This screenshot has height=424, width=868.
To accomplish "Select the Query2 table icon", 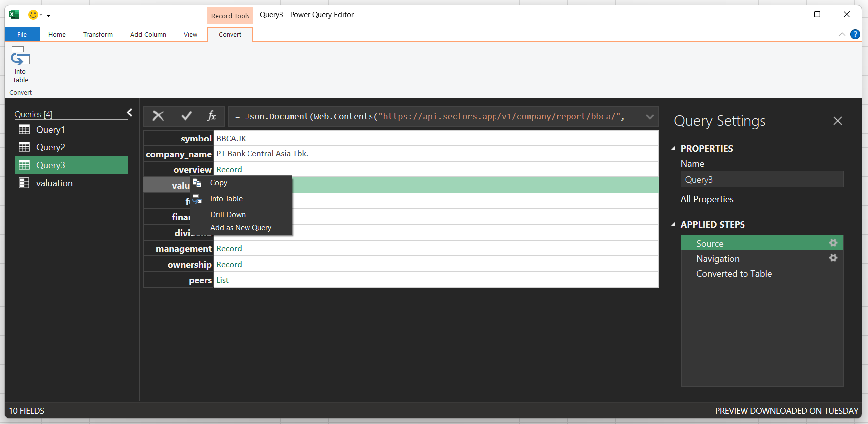I will 24,147.
